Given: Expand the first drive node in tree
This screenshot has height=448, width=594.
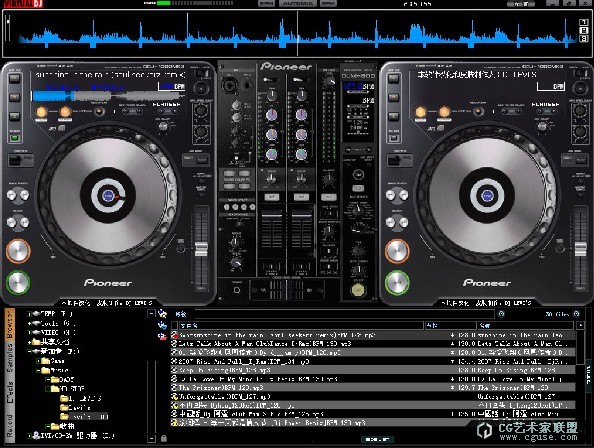Looking at the screenshot, I should click(x=30, y=314).
